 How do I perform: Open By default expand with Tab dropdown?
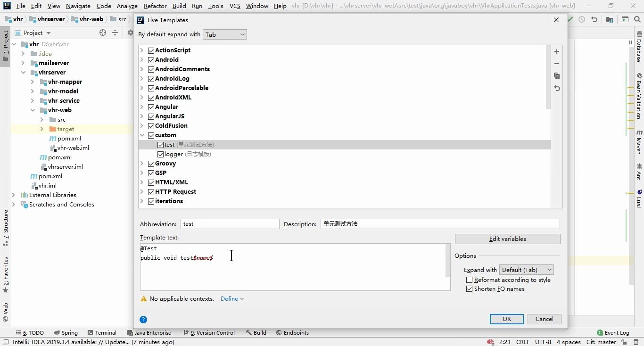click(225, 34)
